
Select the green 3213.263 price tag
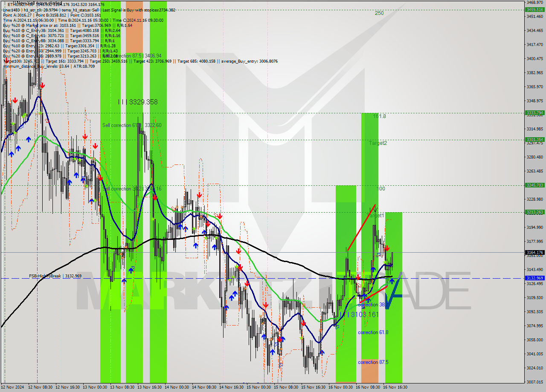coord(534,212)
